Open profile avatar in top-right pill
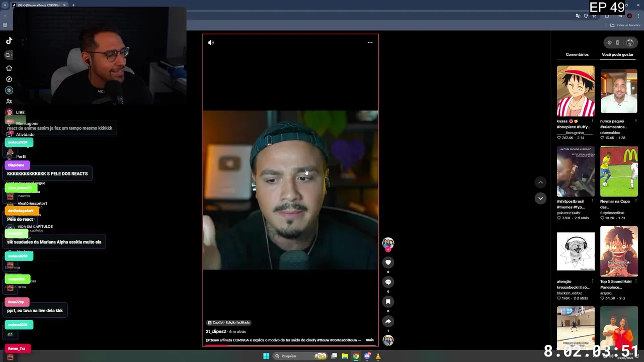This screenshot has height=362, width=644. [629, 43]
